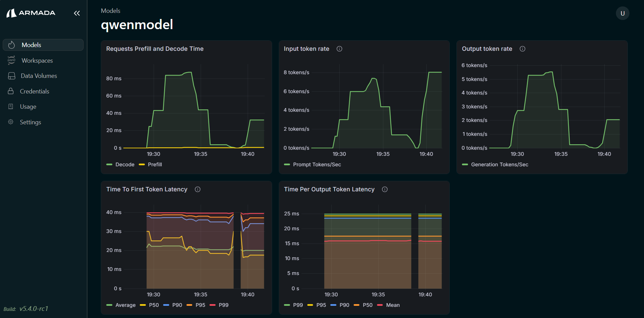Click the 8 tokens/s axis label
Viewport: 644px width, 318px height.
click(x=296, y=72)
